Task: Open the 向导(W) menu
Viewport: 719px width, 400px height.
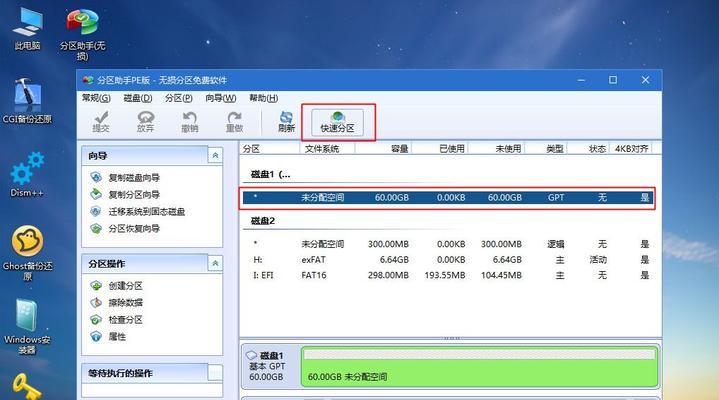Action: pos(220,98)
